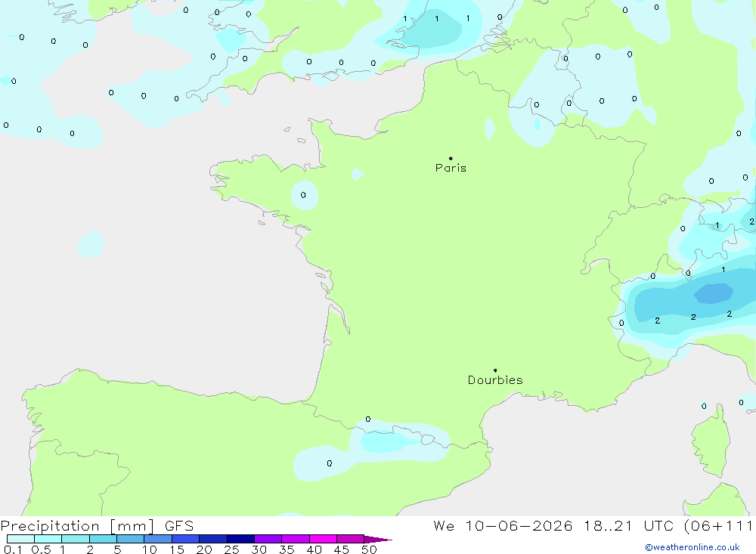This screenshot has height=554, width=756.
Task: Pick the 20–25 mm legend swatch
Action: 213,539
